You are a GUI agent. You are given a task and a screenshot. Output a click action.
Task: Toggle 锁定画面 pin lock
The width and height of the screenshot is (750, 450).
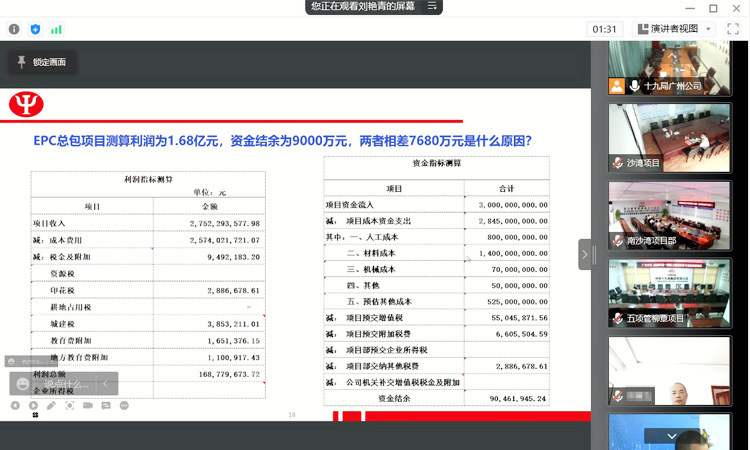click(x=42, y=62)
